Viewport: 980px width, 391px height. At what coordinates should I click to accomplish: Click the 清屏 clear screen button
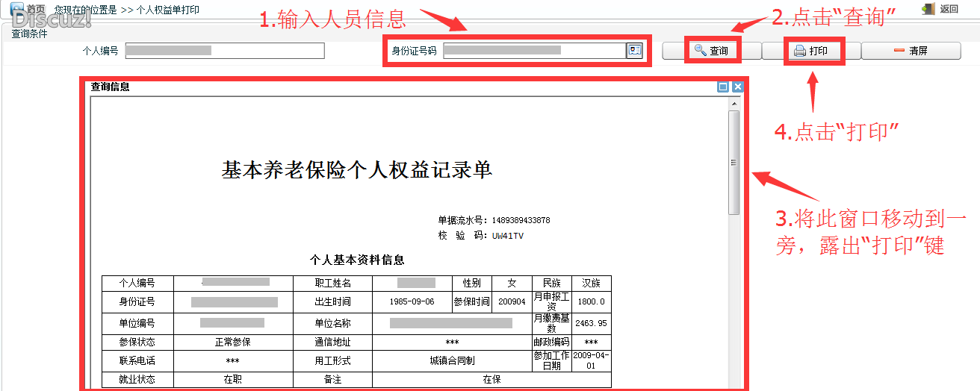(x=911, y=51)
